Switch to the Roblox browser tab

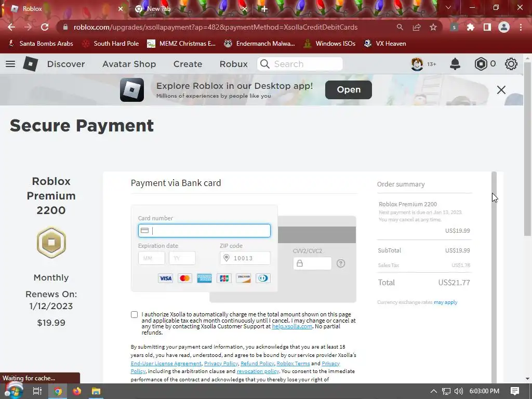[x=64, y=9]
